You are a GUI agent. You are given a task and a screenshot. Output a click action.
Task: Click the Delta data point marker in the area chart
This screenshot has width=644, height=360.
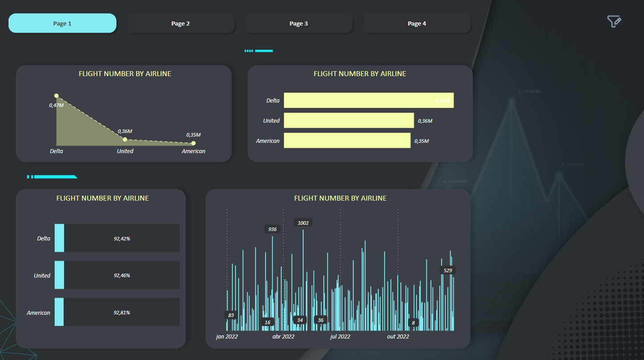click(56, 96)
